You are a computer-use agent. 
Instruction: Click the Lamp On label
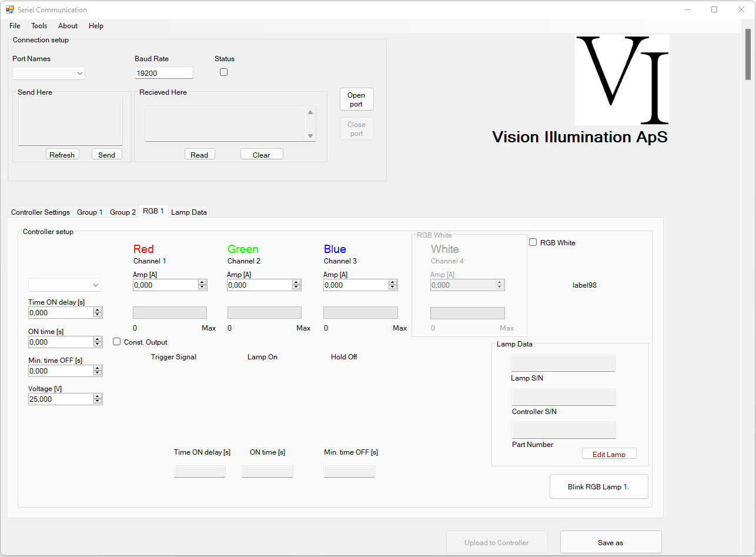pyautogui.click(x=262, y=357)
